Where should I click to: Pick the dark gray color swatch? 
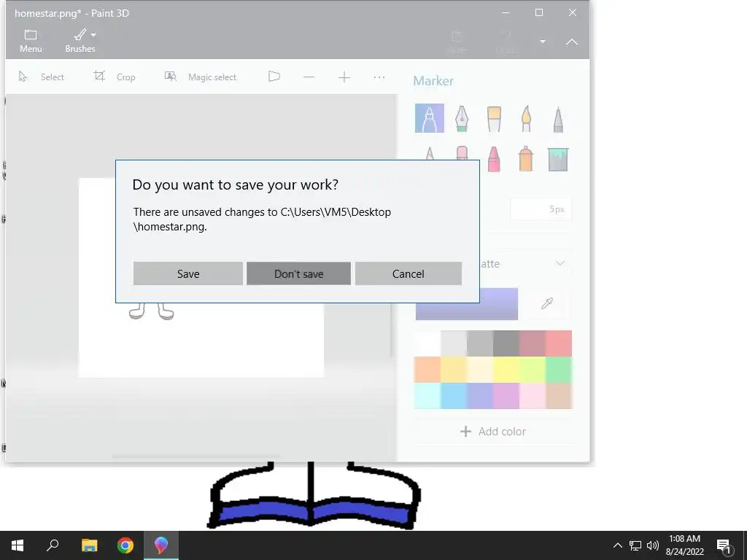click(506, 343)
